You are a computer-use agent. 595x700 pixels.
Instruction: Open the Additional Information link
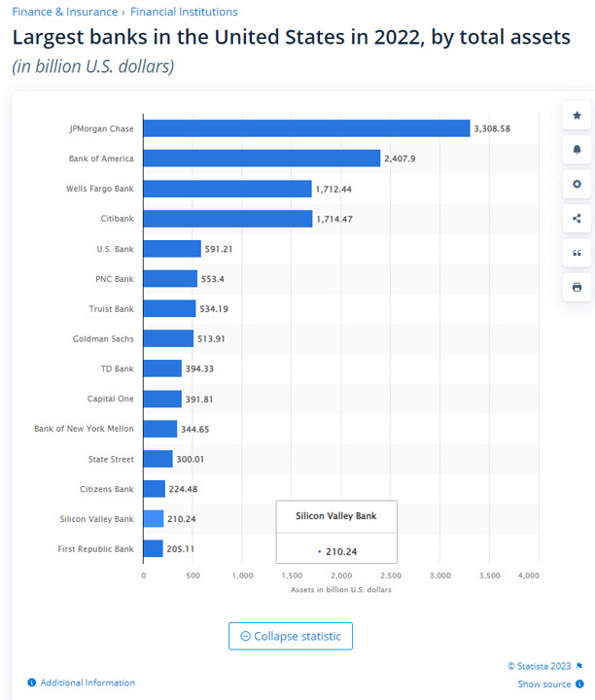coord(87,682)
